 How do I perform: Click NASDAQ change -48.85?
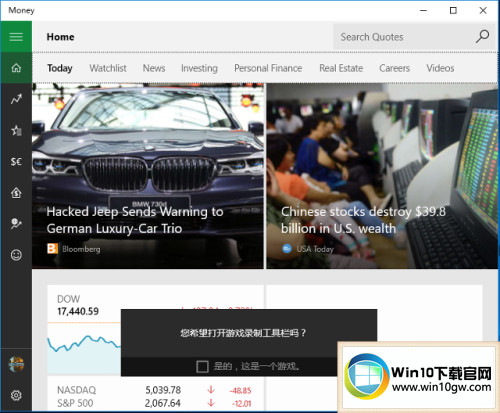240,390
